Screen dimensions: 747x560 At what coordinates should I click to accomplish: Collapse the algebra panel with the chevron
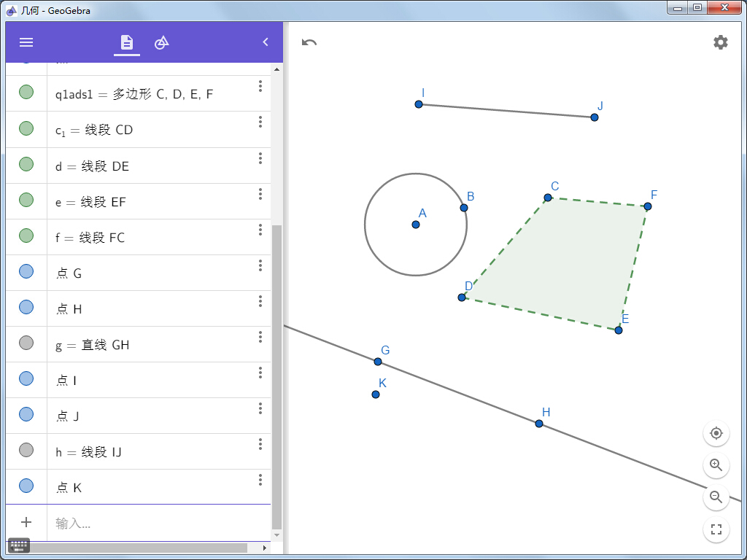coord(265,42)
